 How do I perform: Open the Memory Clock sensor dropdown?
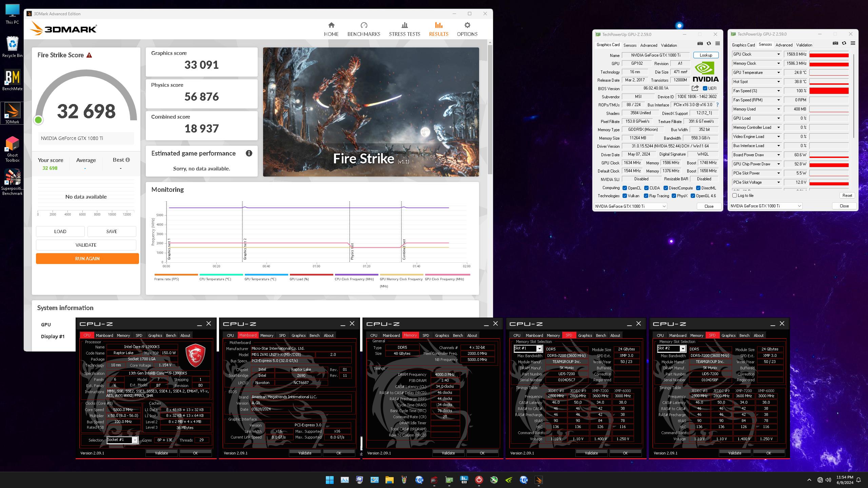click(778, 63)
